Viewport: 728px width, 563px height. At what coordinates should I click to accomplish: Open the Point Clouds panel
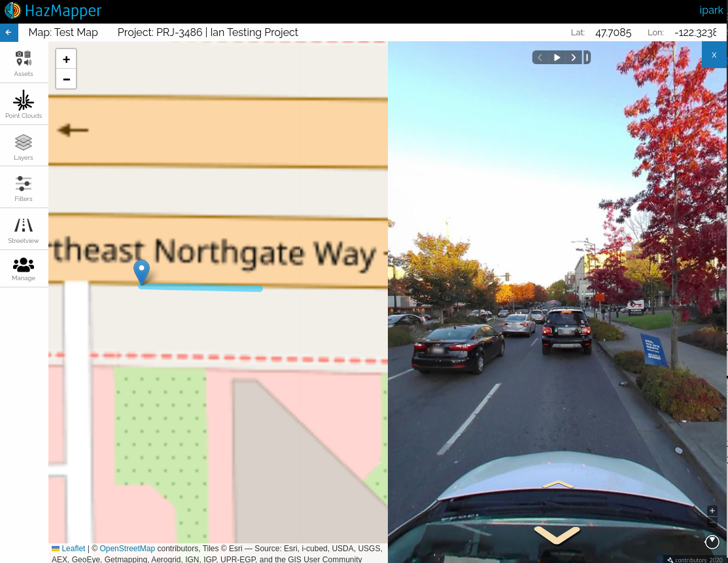24,105
